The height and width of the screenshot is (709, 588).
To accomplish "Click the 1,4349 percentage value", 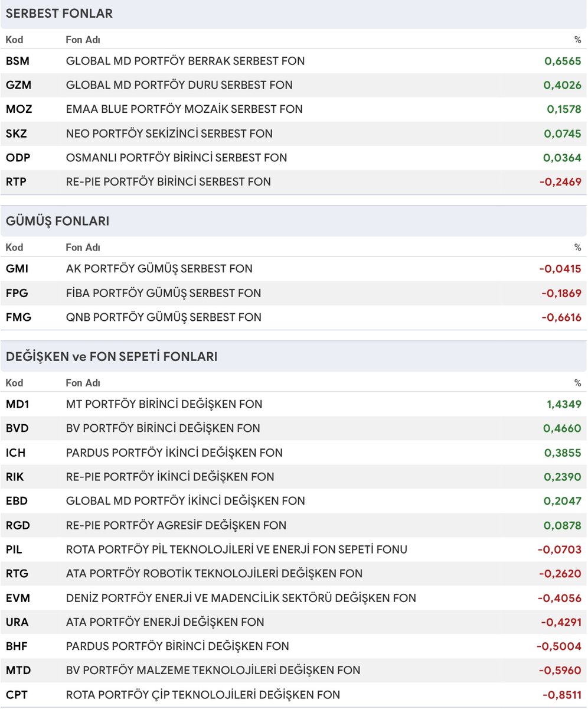I will tap(564, 405).
